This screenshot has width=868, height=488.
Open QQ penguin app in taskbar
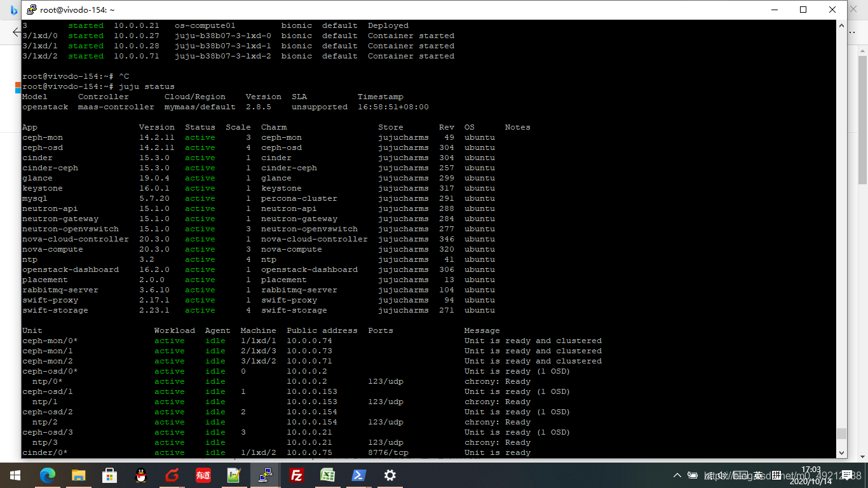click(141, 475)
